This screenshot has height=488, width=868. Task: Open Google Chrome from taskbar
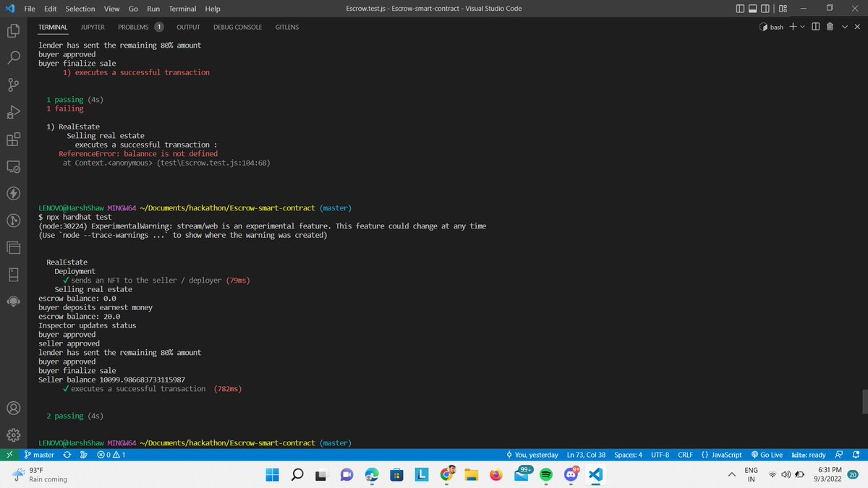click(x=446, y=475)
